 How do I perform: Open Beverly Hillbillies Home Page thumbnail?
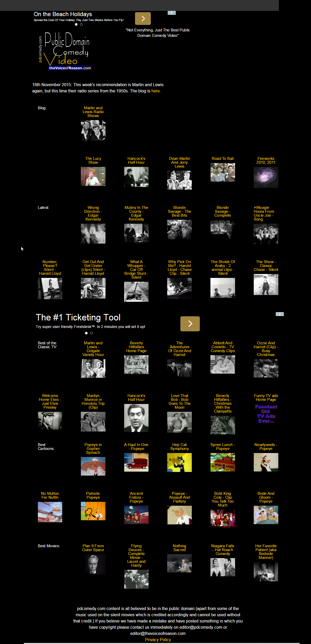(x=136, y=365)
